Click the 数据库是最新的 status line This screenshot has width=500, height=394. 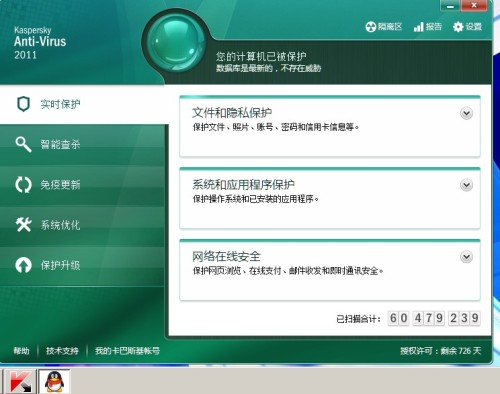pos(268,68)
